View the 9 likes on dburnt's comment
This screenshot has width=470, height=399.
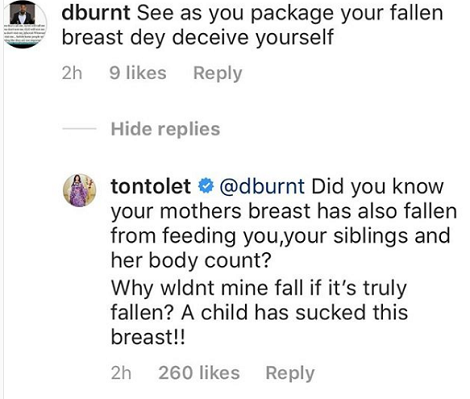138,73
